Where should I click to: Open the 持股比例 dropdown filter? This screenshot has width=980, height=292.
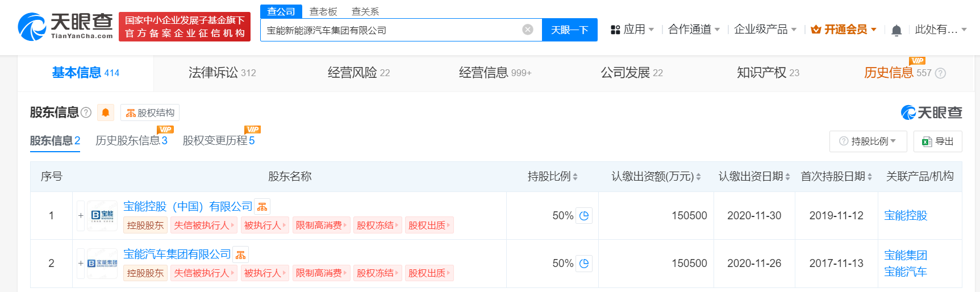[x=868, y=141]
